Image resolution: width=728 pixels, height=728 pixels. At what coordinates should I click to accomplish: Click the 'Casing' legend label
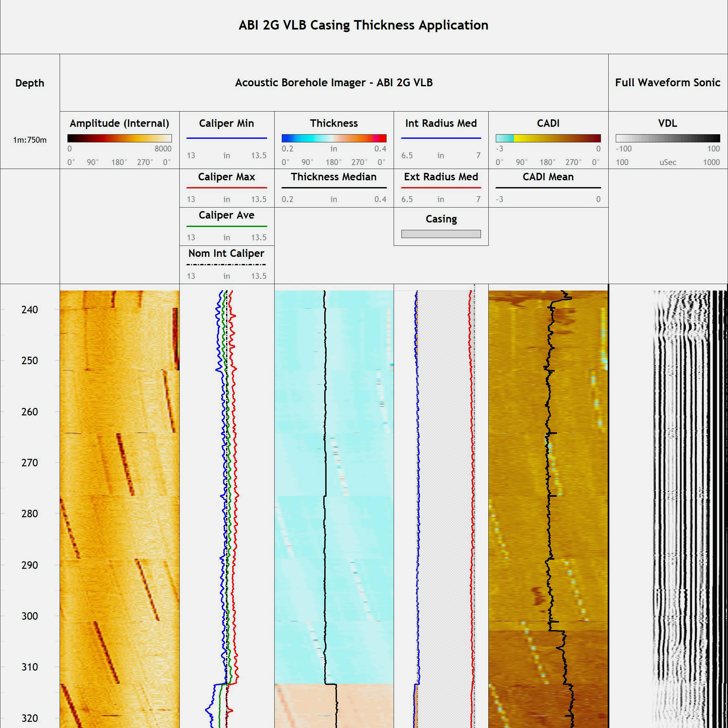click(x=441, y=219)
